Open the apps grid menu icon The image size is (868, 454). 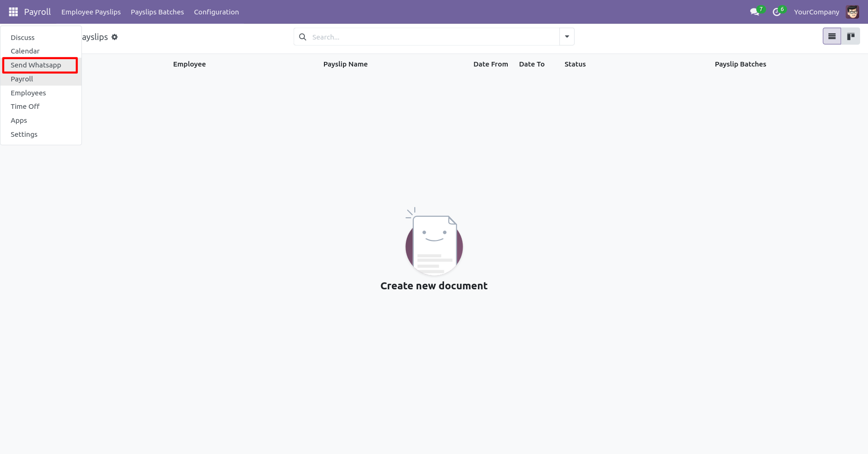pyautogui.click(x=13, y=12)
